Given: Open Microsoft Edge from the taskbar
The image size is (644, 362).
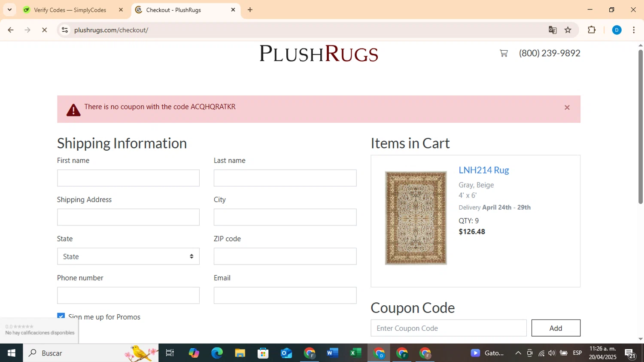Looking at the screenshot, I should 217,353.
